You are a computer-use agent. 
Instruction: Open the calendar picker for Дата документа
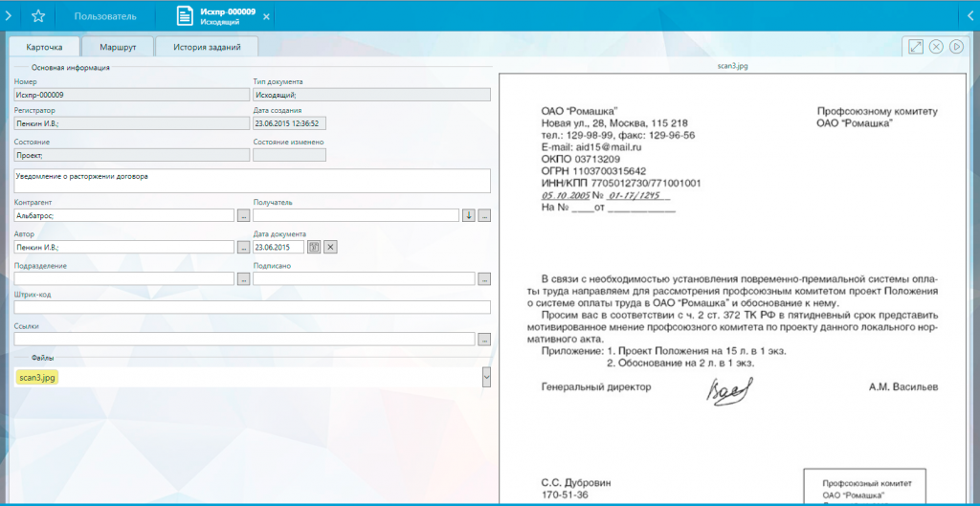point(313,247)
